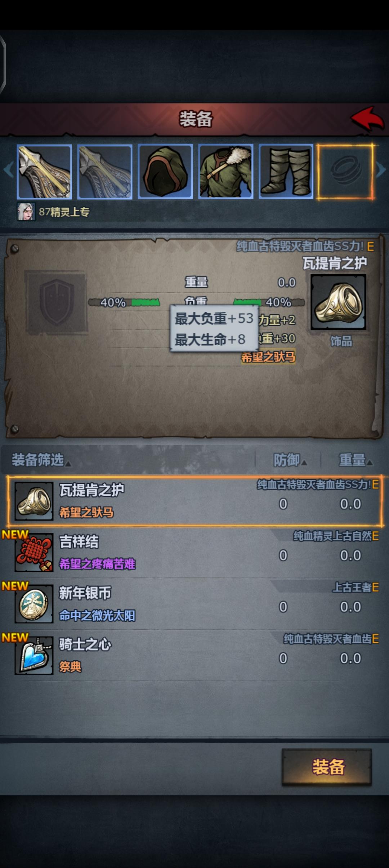Viewport: 389px width, 868px height.
Task: Sort list by 防御 column
Action: pos(290,460)
